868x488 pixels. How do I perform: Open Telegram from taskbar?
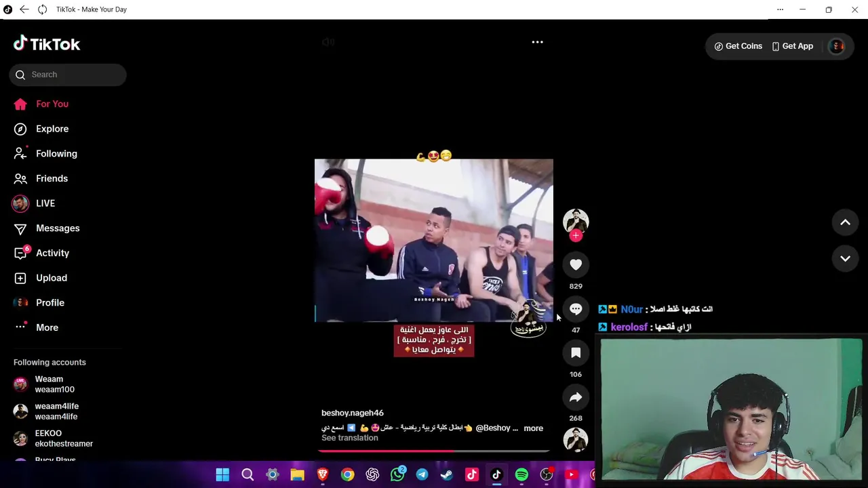(422, 475)
